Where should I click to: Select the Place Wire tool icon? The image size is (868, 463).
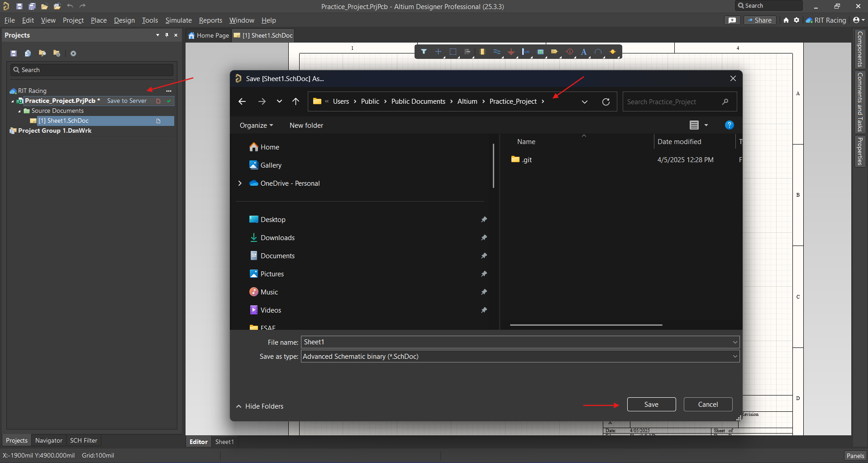coord(496,52)
